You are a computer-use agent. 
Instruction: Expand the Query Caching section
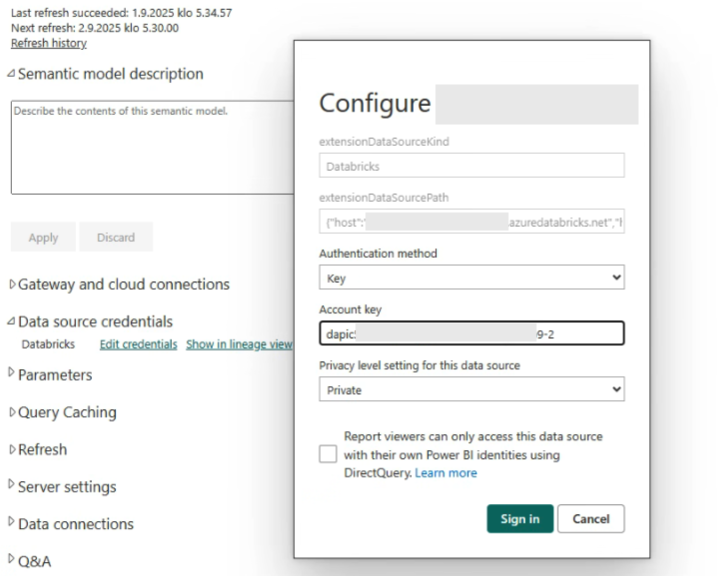67,412
